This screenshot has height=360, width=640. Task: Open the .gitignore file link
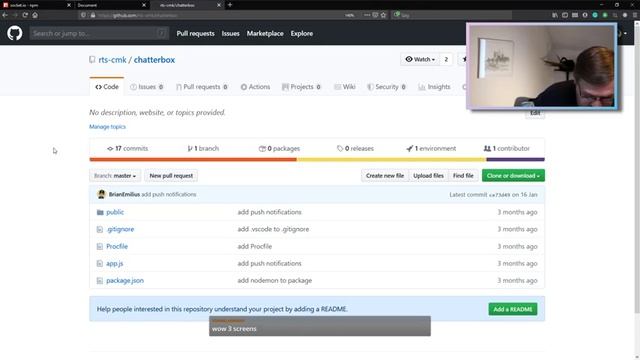(x=120, y=229)
